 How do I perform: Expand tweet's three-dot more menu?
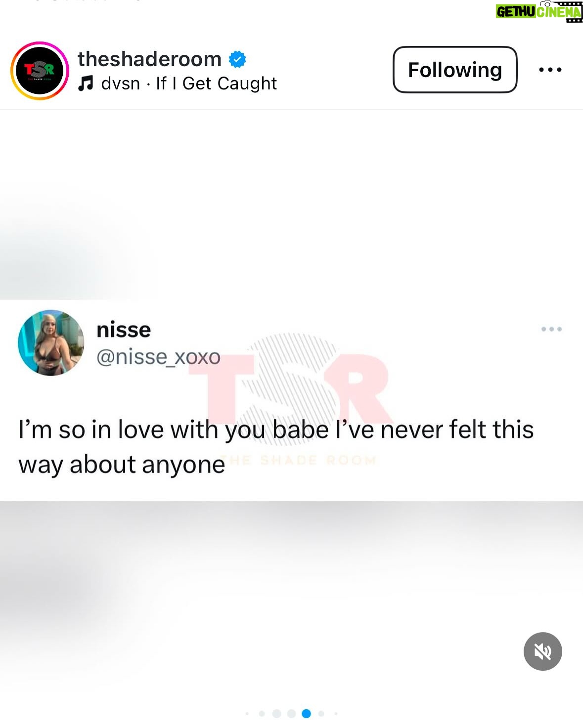click(x=551, y=329)
